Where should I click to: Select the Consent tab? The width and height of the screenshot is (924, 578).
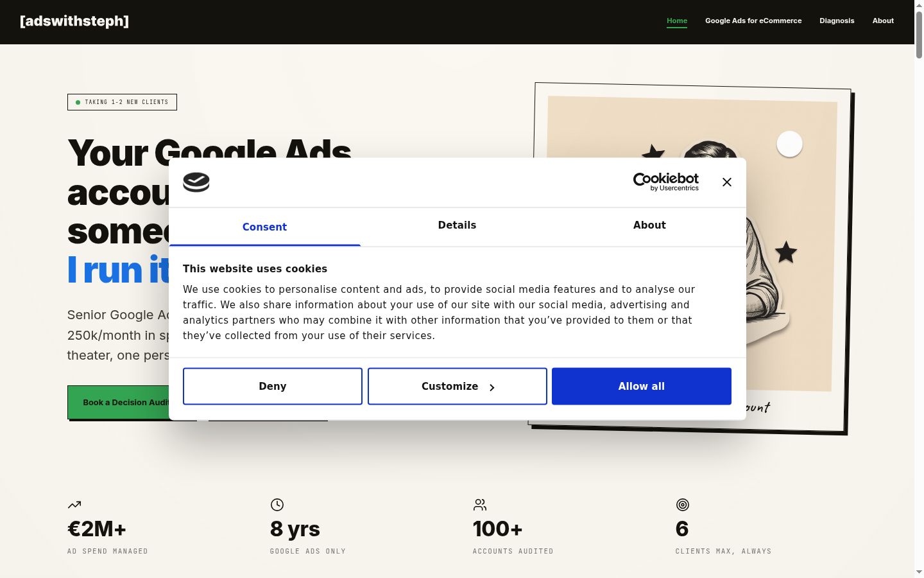[x=264, y=227]
